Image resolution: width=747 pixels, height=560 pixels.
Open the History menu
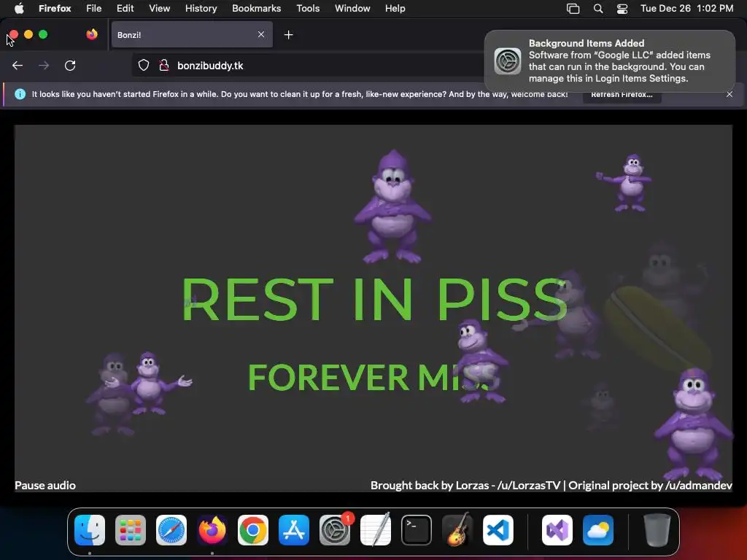coord(201,8)
